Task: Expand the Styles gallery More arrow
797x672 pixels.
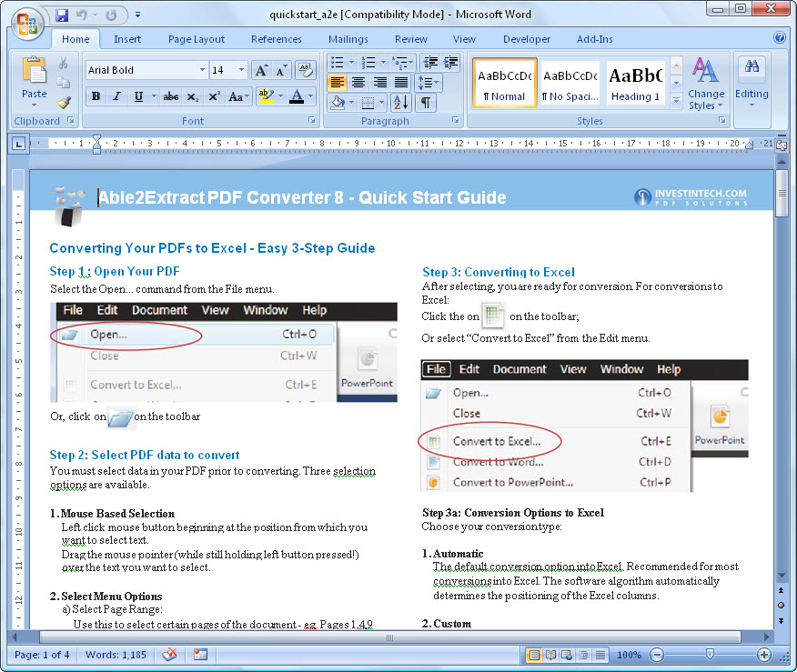Action: [x=677, y=101]
